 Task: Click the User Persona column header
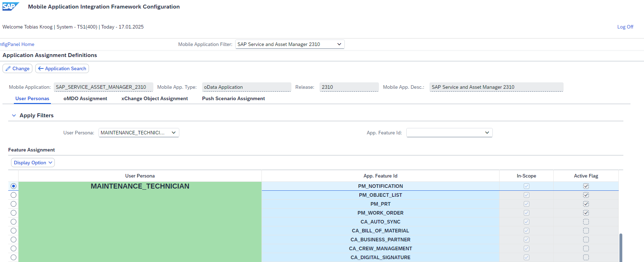[x=140, y=176]
